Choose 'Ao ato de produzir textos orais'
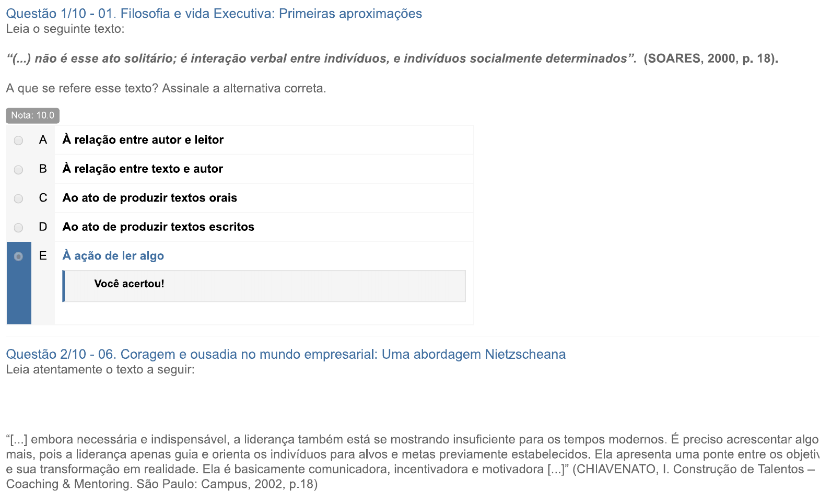 149,198
